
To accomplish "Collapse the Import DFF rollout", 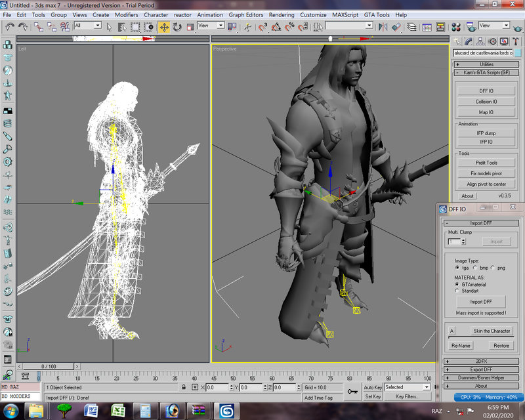I will (481, 223).
